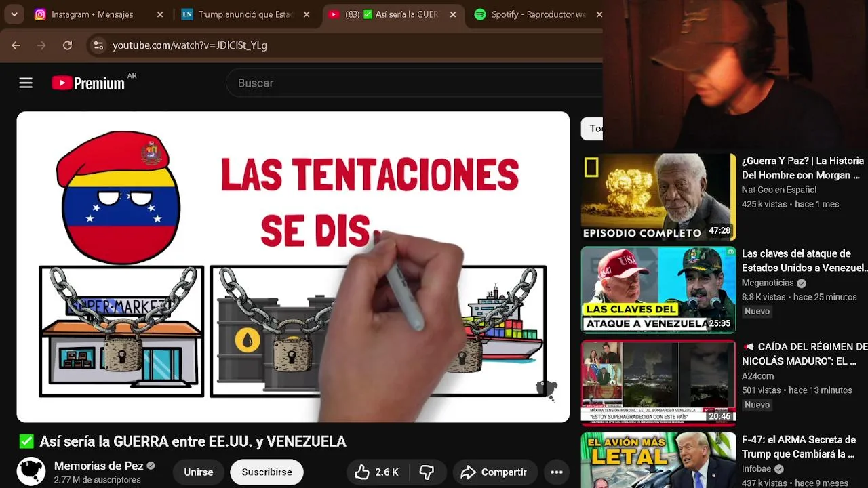Viewport: 868px width, 488px height.
Task: Reload the page with the refresh icon
Action: tap(67, 45)
